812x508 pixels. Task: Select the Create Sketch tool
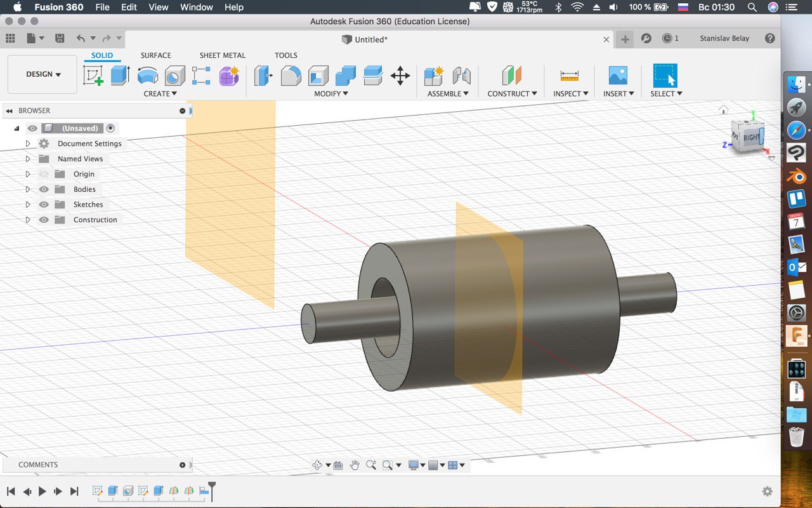pyautogui.click(x=93, y=76)
